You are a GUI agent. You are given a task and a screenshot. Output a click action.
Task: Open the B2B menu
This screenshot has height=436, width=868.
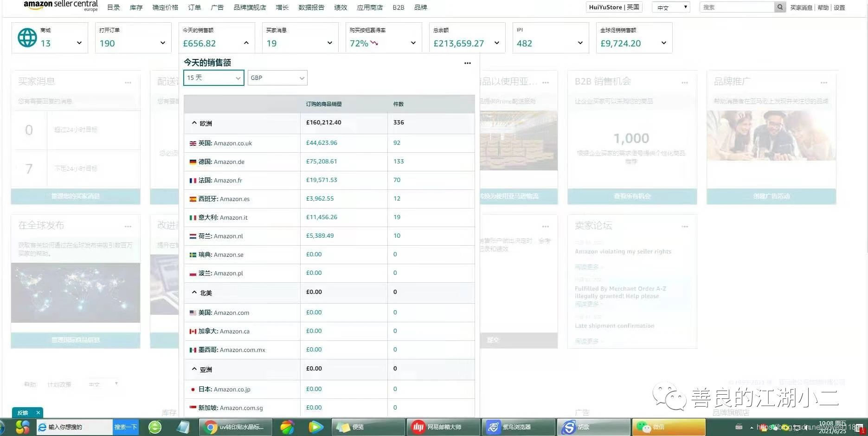[x=399, y=7]
